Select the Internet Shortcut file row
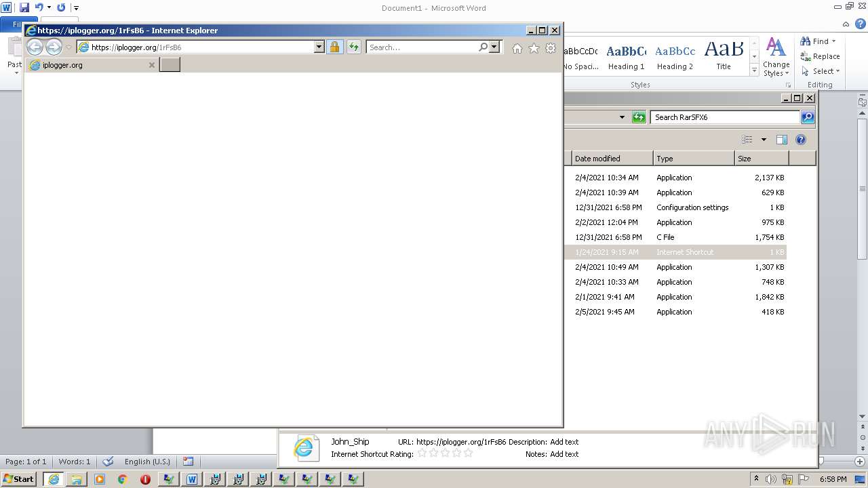Screen dimensions: 868x488 (x=675, y=252)
